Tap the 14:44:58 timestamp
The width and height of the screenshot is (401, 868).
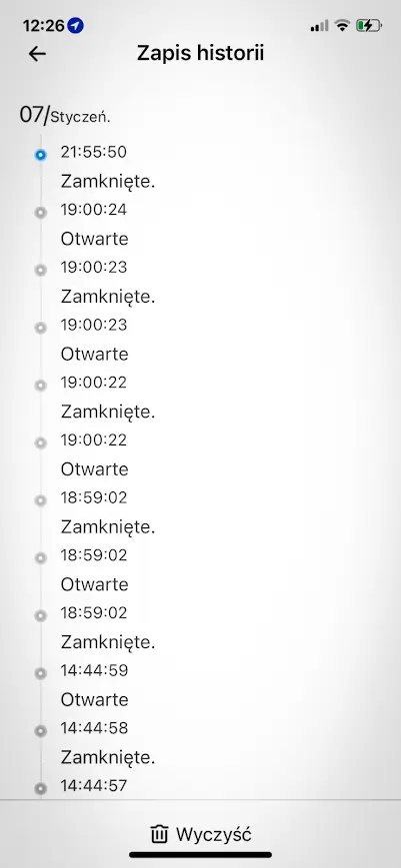pos(94,728)
